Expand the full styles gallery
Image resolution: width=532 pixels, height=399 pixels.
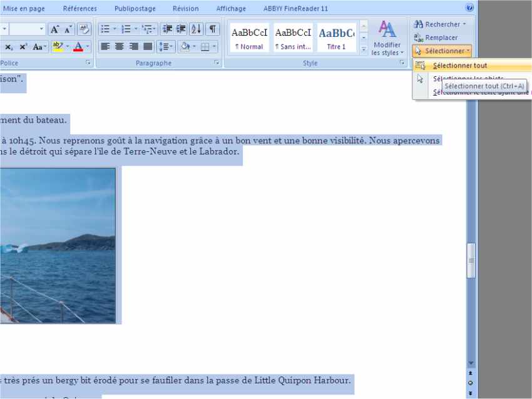pos(364,49)
